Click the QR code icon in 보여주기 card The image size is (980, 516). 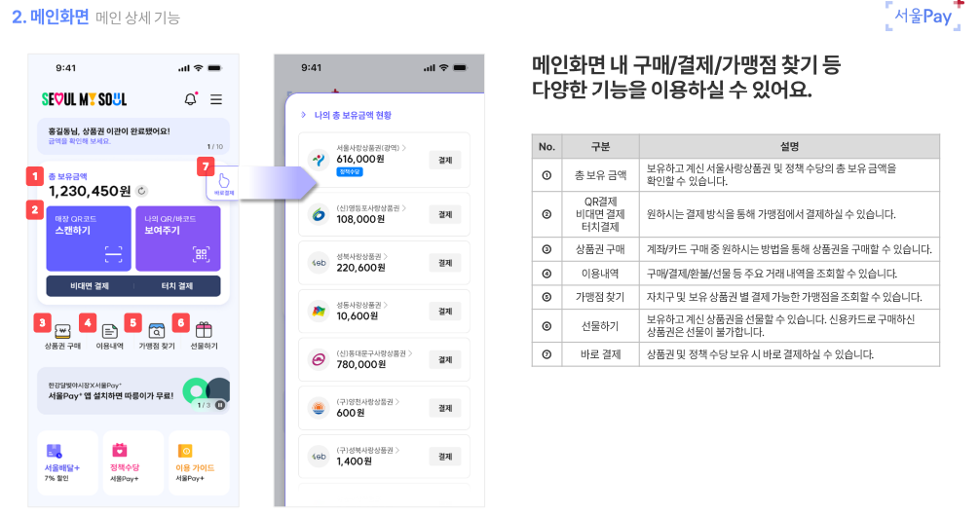point(202,254)
